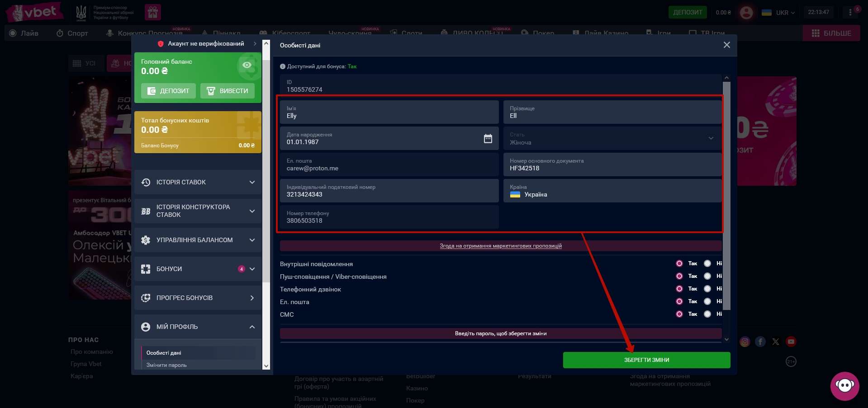The height and width of the screenshot is (408, 868).
Task: Open the Facebook social icon
Action: [760, 342]
